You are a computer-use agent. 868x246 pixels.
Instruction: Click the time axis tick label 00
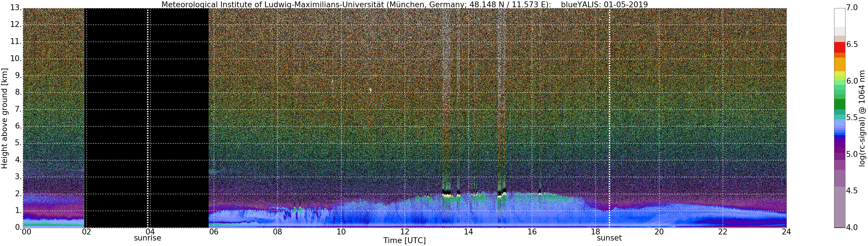tap(26, 232)
